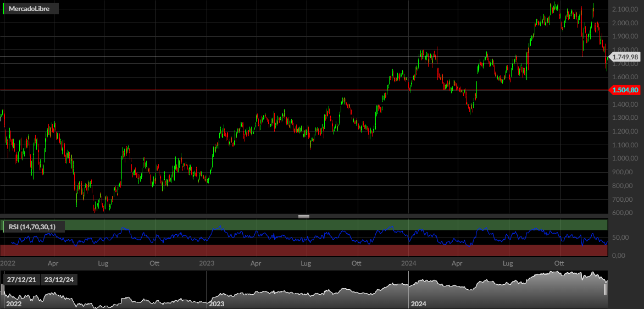Click the 2.100,00 price axis label

click(624, 9)
